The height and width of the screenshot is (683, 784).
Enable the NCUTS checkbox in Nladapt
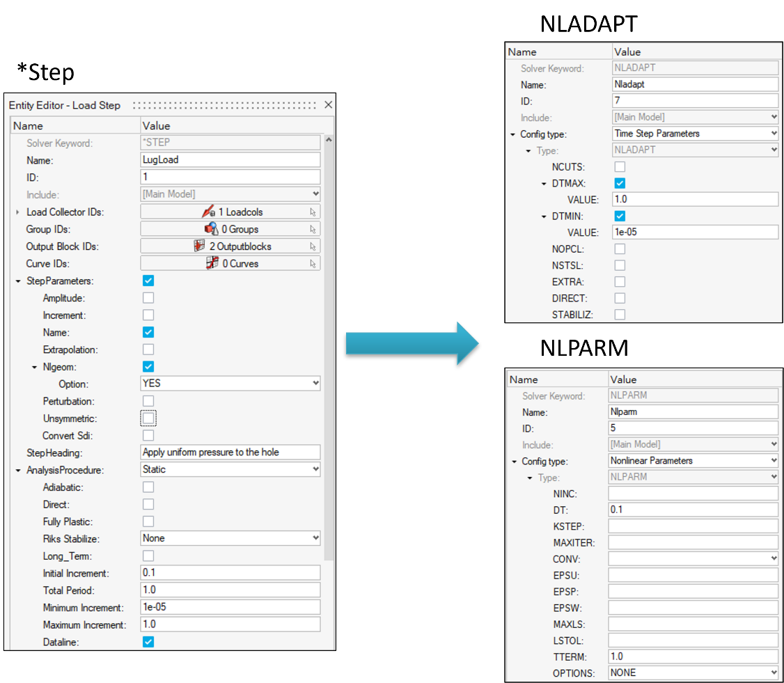pyautogui.click(x=620, y=167)
